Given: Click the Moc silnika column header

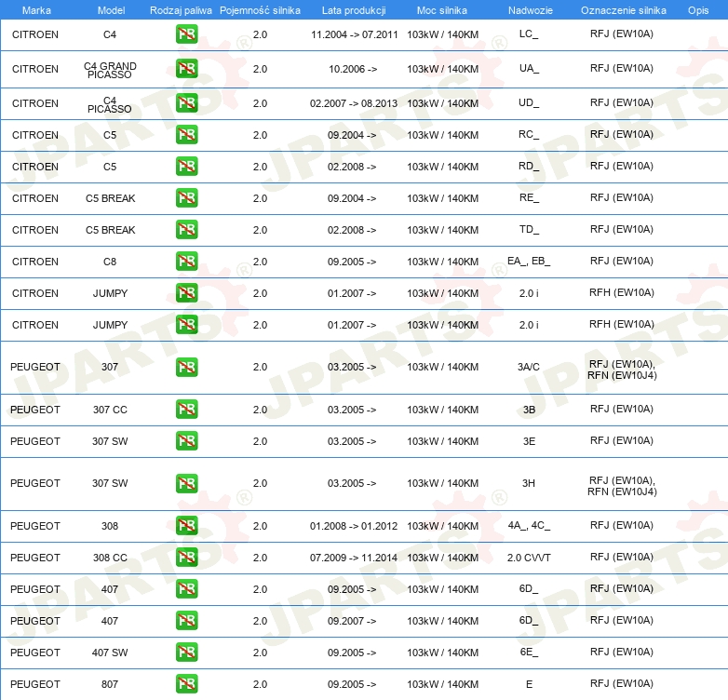Looking at the screenshot, I should click(442, 10).
